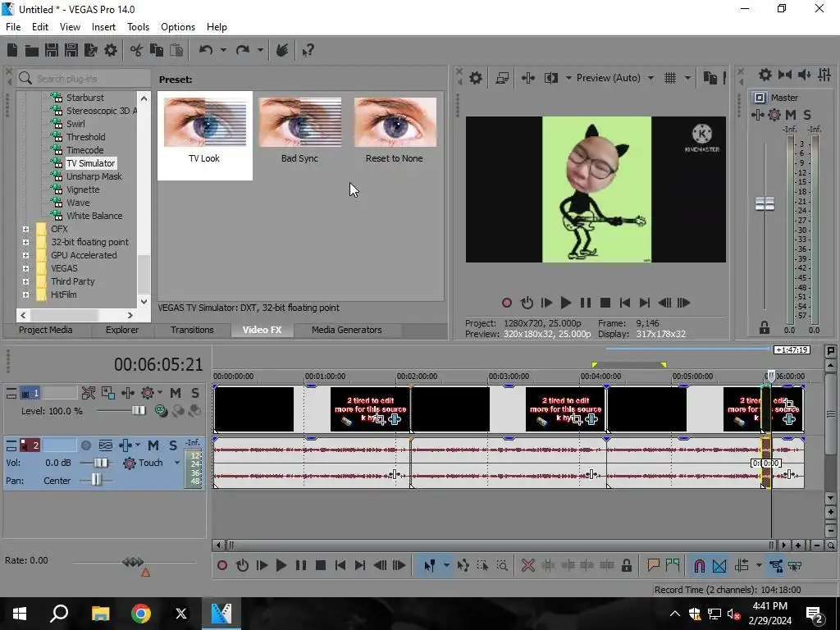Toggle Lock Envelopes to Events
Viewport: 840px width, 630px height.
pos(776,565)
